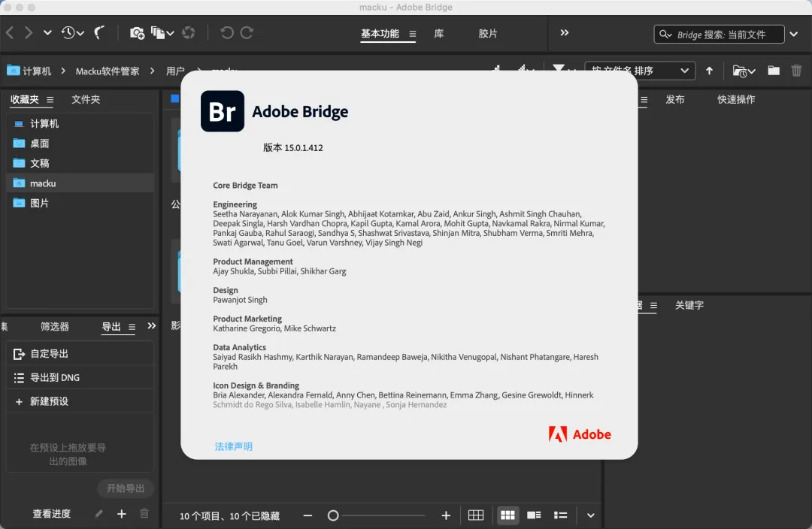Expand more workspaces double-chevron

(x=565, y=33)
